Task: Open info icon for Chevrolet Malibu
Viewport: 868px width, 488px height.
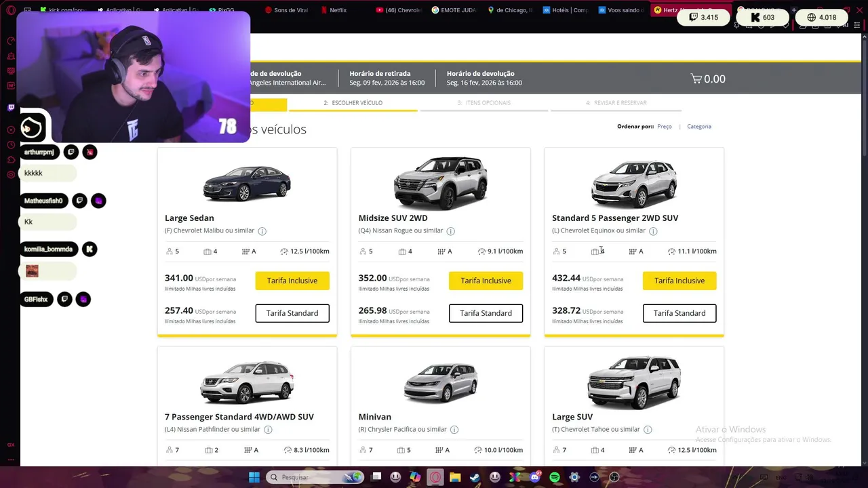Action: coord(262,231)
